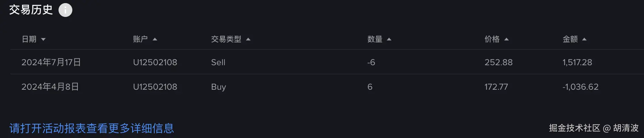Image resolution: width=644 pixels, height=138 pixels.
Task: Click the Sell transaction type cell
Action: (x=218, y=62)
